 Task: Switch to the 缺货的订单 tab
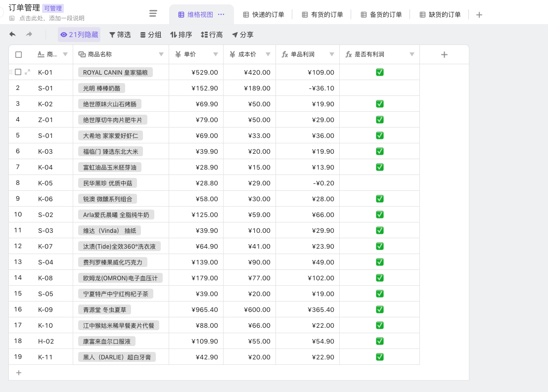[x=440, y=15]
